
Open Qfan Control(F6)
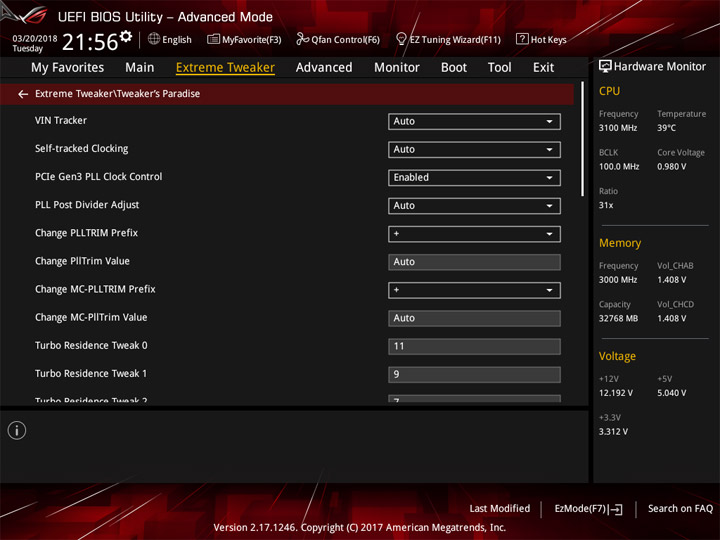338,39
